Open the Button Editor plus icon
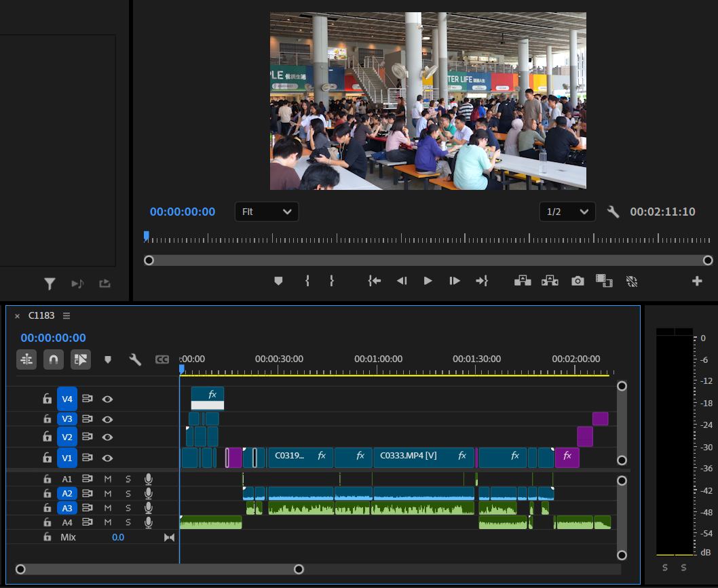The height and width of the screenshot is (588, 718). 697,281
